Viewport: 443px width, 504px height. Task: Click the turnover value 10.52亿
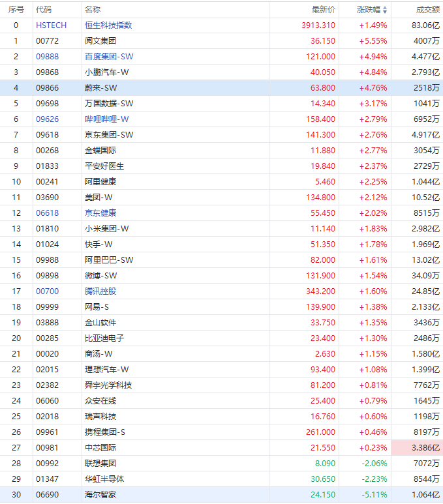click(425, 198)
